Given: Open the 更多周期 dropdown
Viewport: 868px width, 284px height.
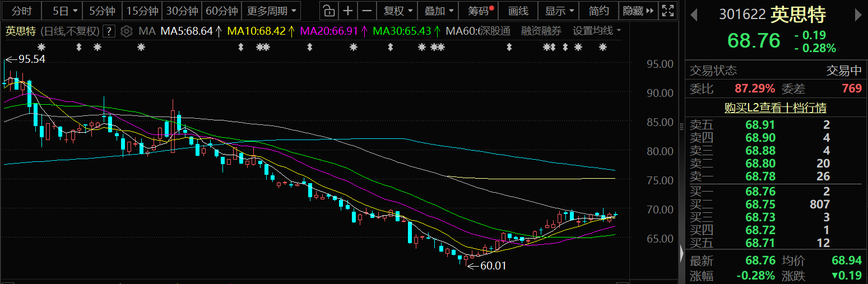Looking at the screenshot, I should pos(272,11).
